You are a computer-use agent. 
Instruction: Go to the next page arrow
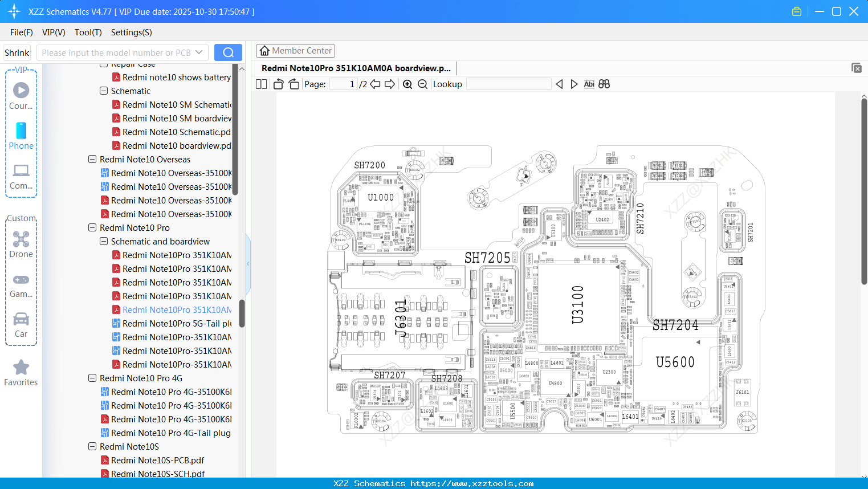click(x=390, y=84)
